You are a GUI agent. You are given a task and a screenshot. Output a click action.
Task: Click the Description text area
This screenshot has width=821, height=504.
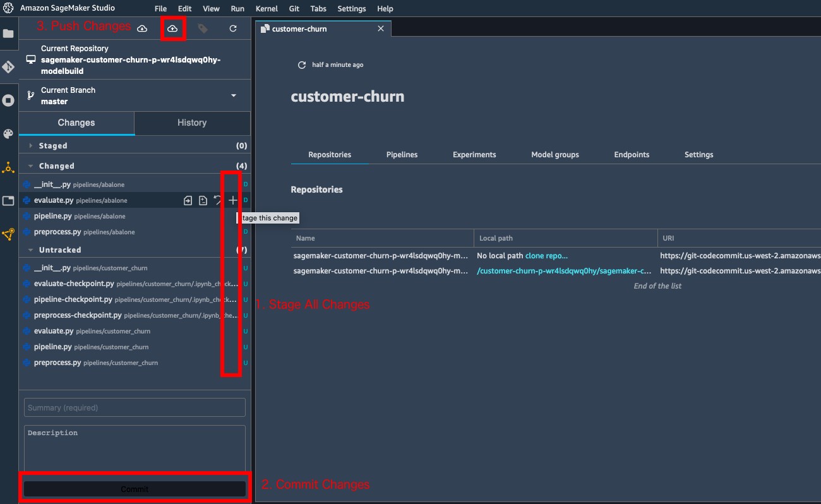135,448
